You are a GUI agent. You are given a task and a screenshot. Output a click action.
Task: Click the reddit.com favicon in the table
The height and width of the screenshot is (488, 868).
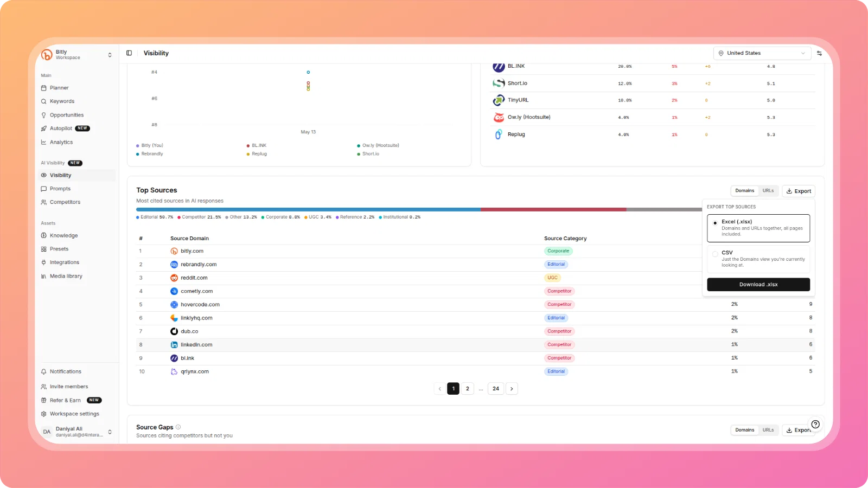pyautogui.click(x=174, y=278)
